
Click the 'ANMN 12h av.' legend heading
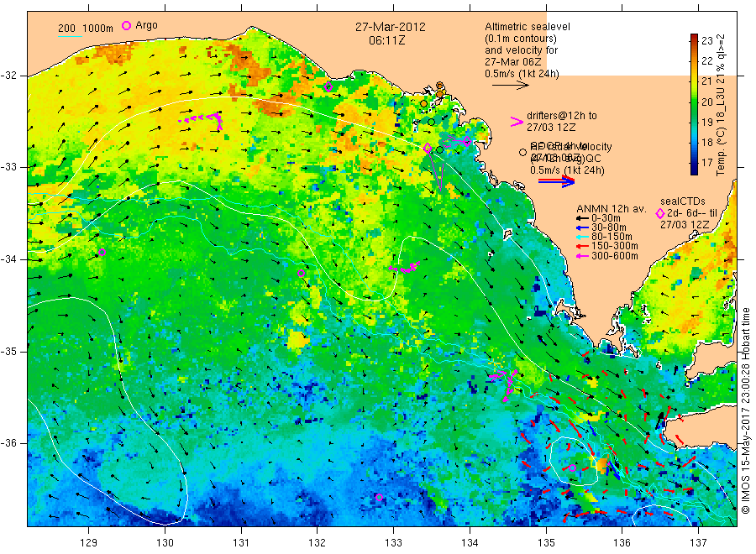click(612, 209)
